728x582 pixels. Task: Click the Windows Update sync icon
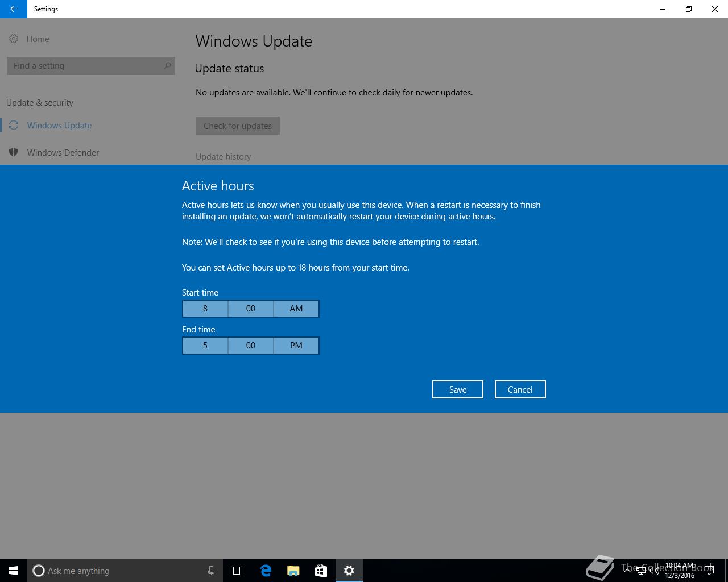click(x=14, y=125)
